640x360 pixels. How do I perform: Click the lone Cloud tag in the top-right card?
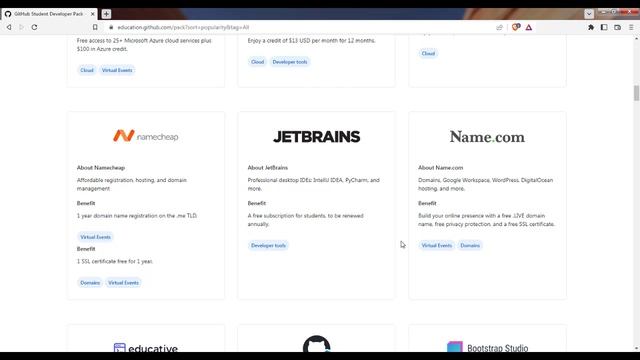click(428, 53)
